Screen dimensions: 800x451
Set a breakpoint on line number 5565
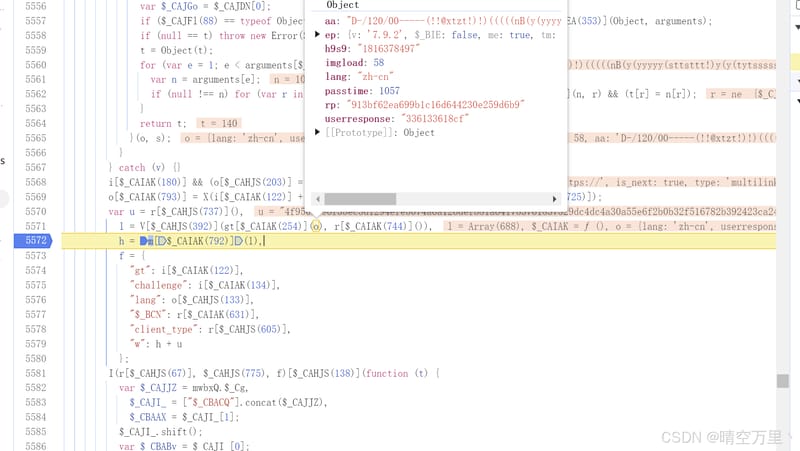click(36, 138)
